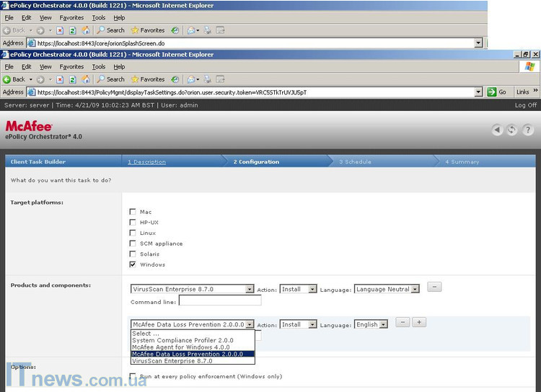
Task: Select McAfee Agent for Windows 4.0.0 option
Action: coord(193,347)
